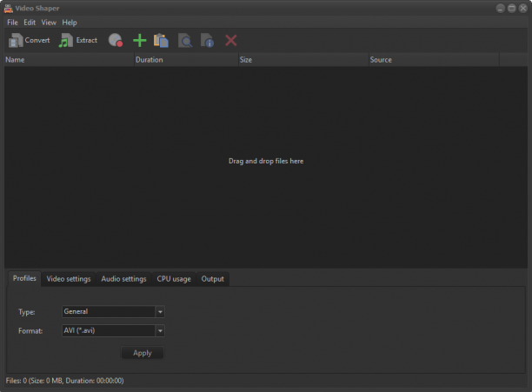Switch to the Audio settings tab
The image size is (532, 392).
(x=123, y=279)
